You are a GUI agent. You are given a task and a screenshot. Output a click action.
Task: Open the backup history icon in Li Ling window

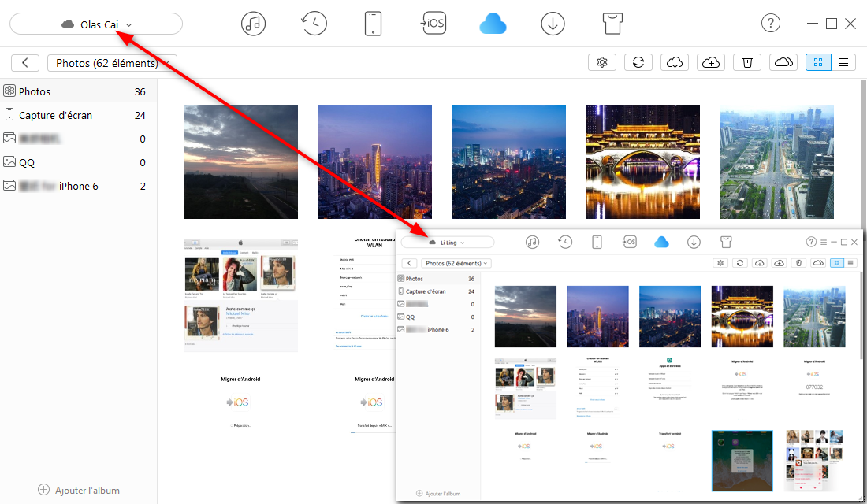point(564,242)
